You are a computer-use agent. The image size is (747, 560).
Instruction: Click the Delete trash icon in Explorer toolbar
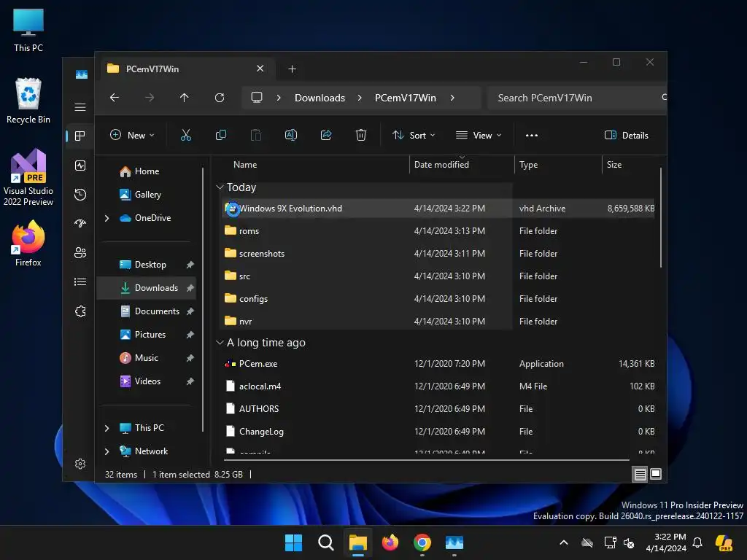pos(361,135)
